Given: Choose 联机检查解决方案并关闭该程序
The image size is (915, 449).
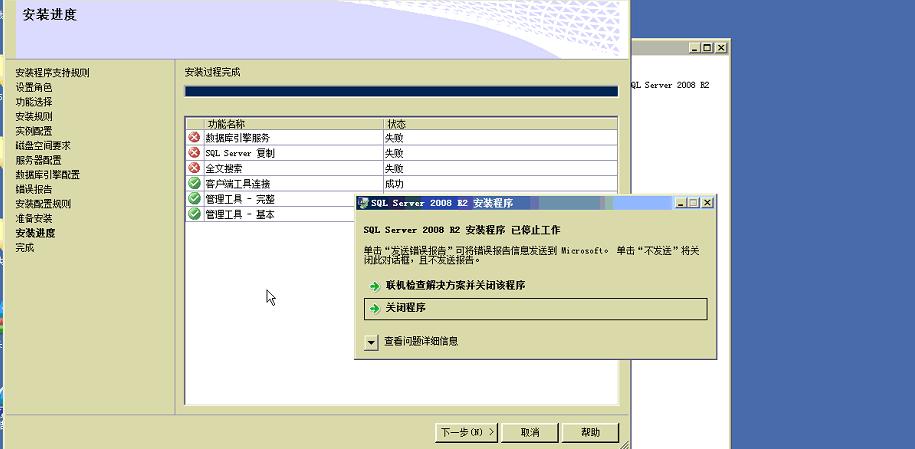Looking at the screenshot, I should click(x=455, y=286).
